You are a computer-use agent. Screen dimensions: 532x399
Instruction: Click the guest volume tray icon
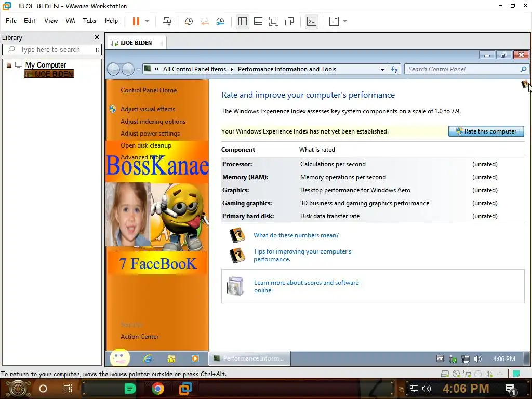point(478,359)
